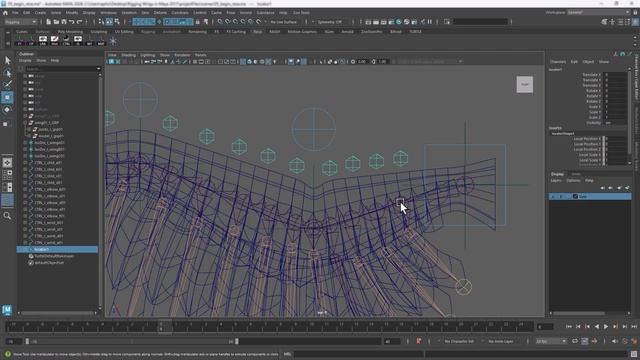
Task: Activate the Scale tool in toolbox
Action: tap(5, 124)
